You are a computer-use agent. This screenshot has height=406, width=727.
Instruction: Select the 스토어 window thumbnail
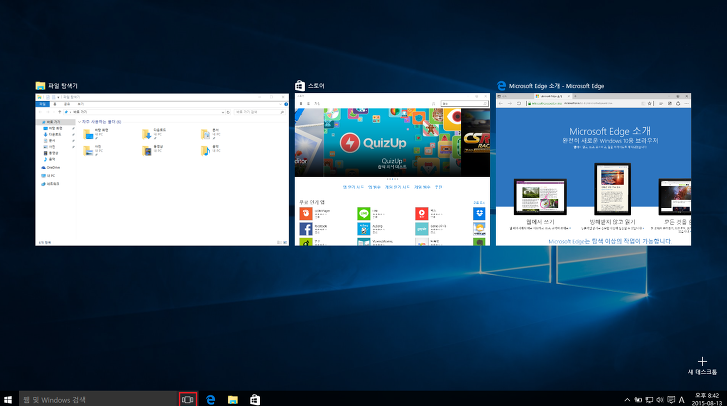[x=392, y=170]
